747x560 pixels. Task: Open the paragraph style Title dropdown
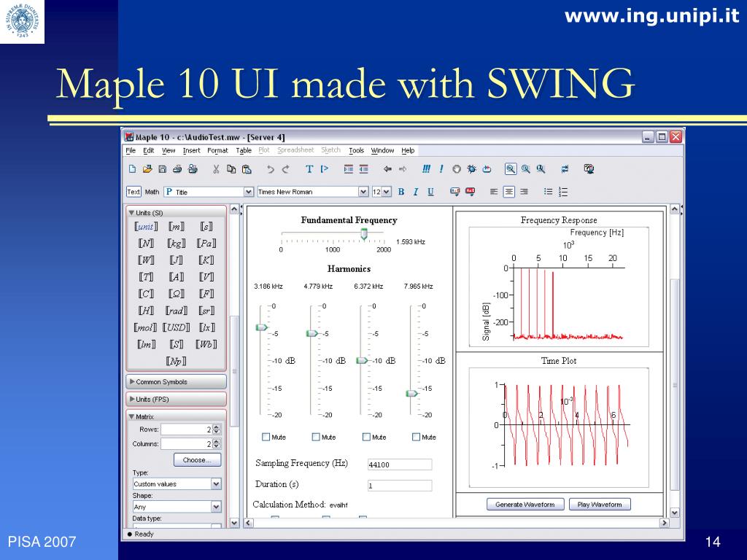tap(248, 192)
